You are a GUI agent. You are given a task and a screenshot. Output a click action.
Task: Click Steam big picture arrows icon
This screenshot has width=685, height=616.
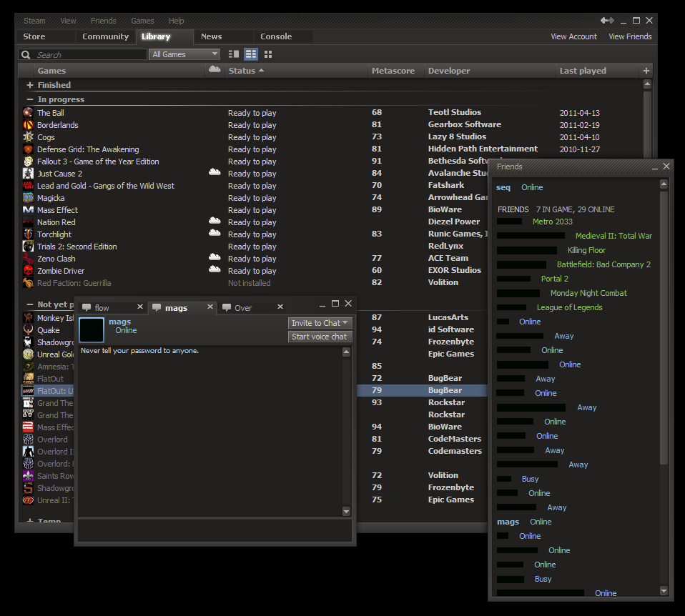tap(607, 21)
